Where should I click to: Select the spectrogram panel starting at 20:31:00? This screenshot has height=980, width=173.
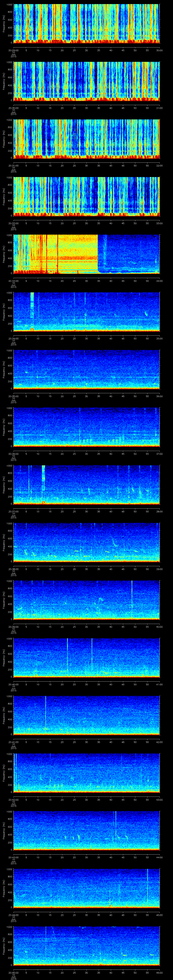point(86,139)
